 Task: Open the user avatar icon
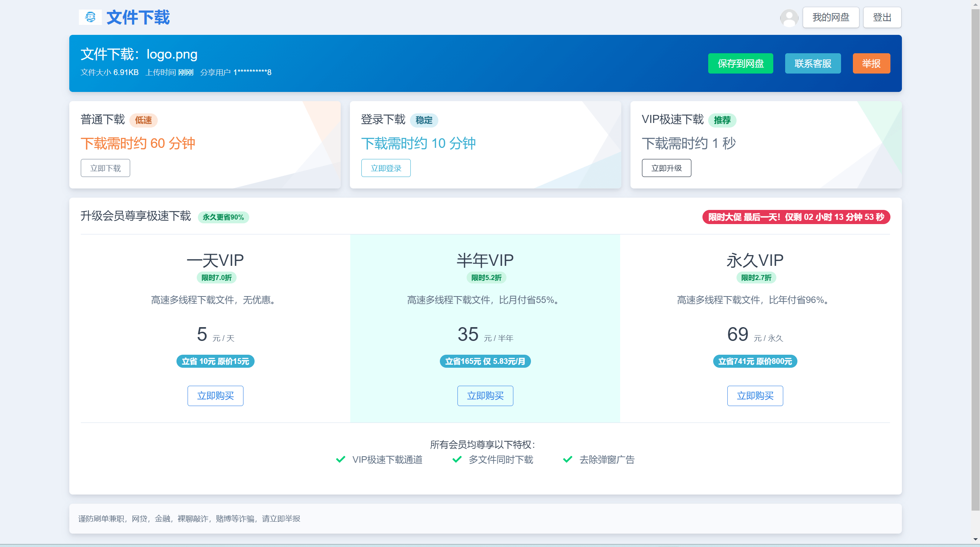point(789,18)
